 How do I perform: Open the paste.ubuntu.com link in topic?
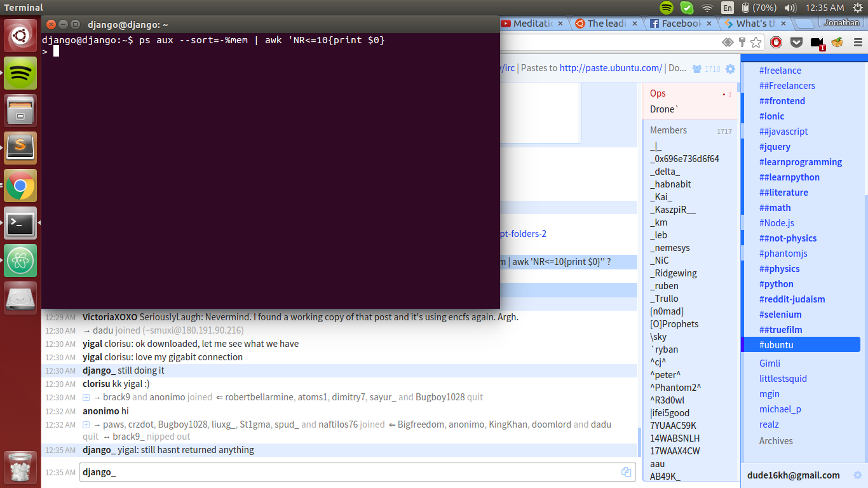tap(611, 68)
